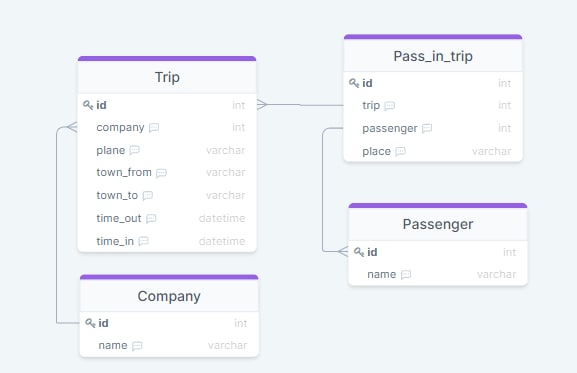The height and width of the screenshot is (373, 577).
Task: Click the name comment icon in Company table
Action: click(137, 346)
